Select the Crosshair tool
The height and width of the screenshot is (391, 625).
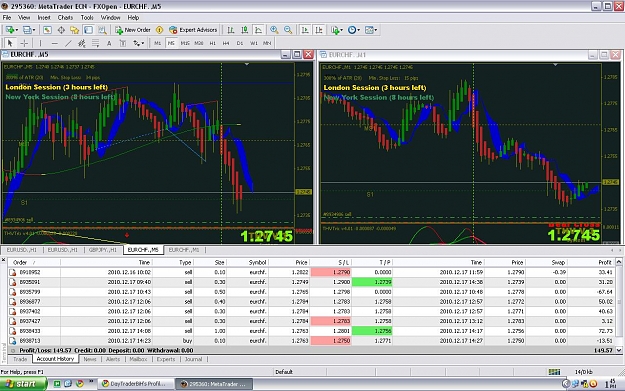click(x=24, y=43)
